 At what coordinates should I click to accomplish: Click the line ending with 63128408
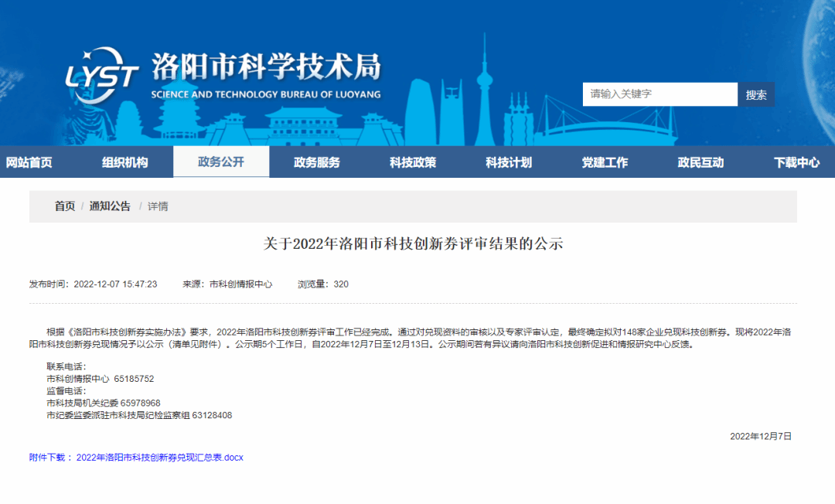[x=139, y=416]
